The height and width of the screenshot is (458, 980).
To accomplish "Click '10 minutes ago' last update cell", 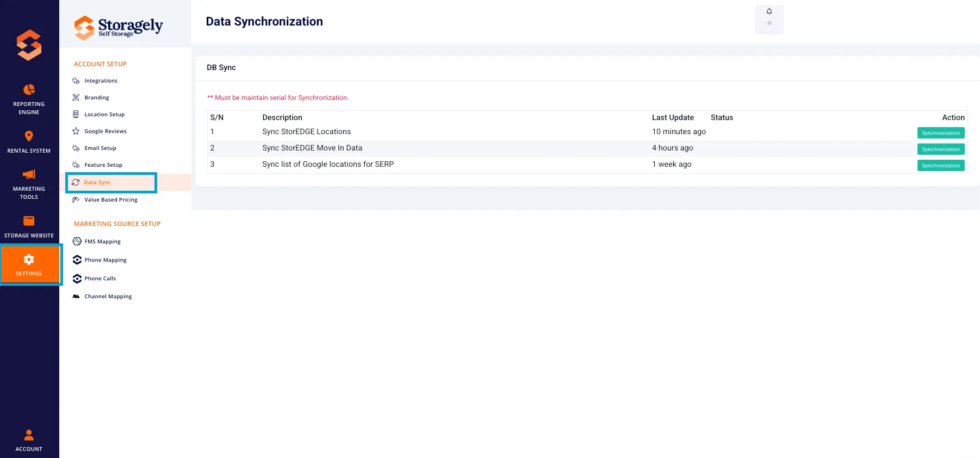I will pos(679,132).
